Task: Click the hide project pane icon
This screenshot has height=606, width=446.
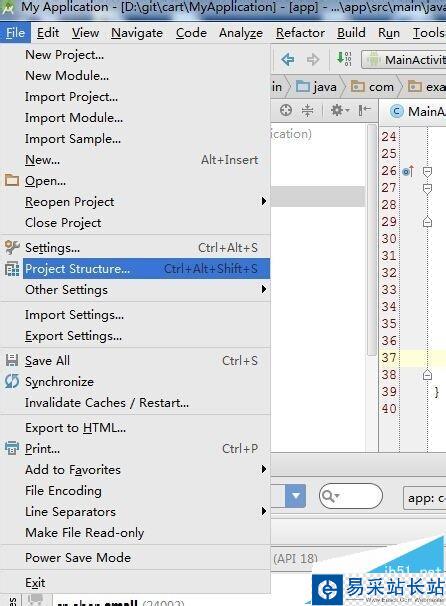Action: [364, 111]
